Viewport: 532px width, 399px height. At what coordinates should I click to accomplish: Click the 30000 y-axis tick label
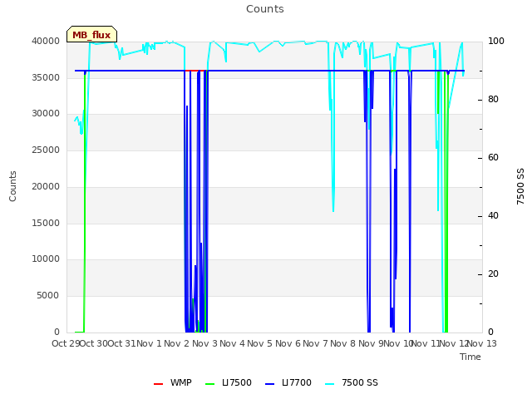click(46, 113)
